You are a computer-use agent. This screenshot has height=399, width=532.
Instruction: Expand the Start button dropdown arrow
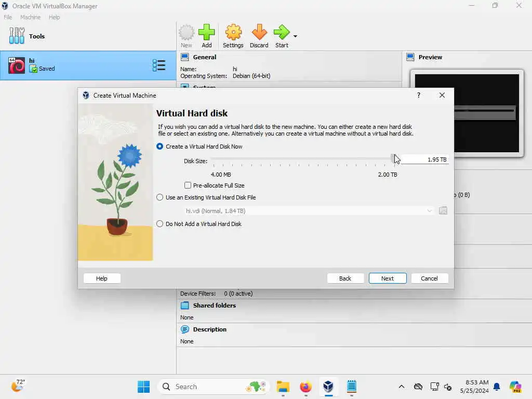(x=295, y=36)
